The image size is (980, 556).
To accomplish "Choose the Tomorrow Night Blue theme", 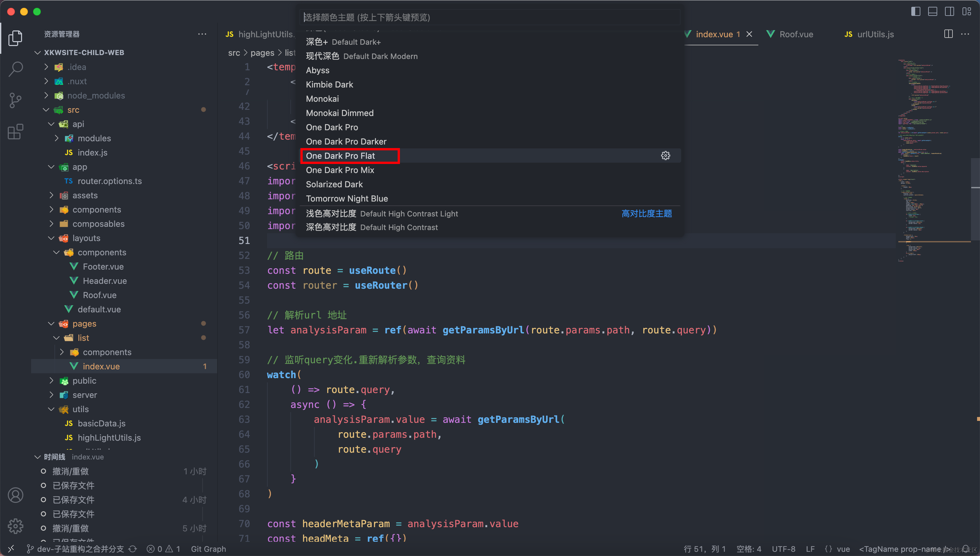I will tap(491, 199).
